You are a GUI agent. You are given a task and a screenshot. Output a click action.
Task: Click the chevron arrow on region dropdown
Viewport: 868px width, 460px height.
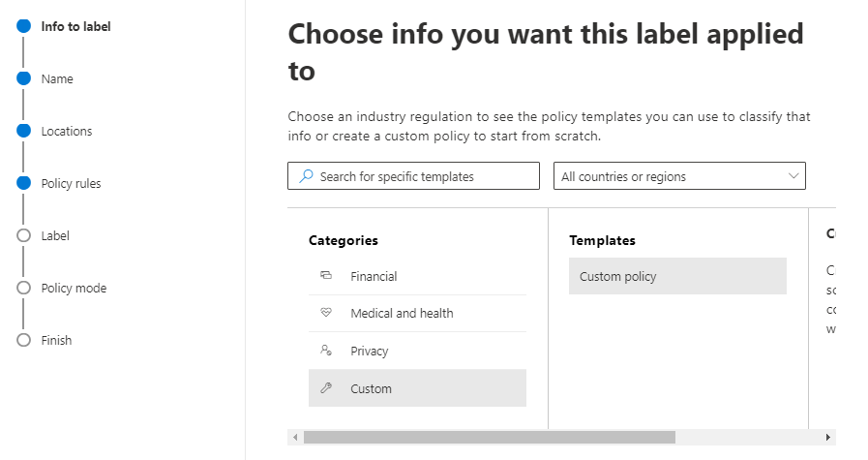(793, 176)
